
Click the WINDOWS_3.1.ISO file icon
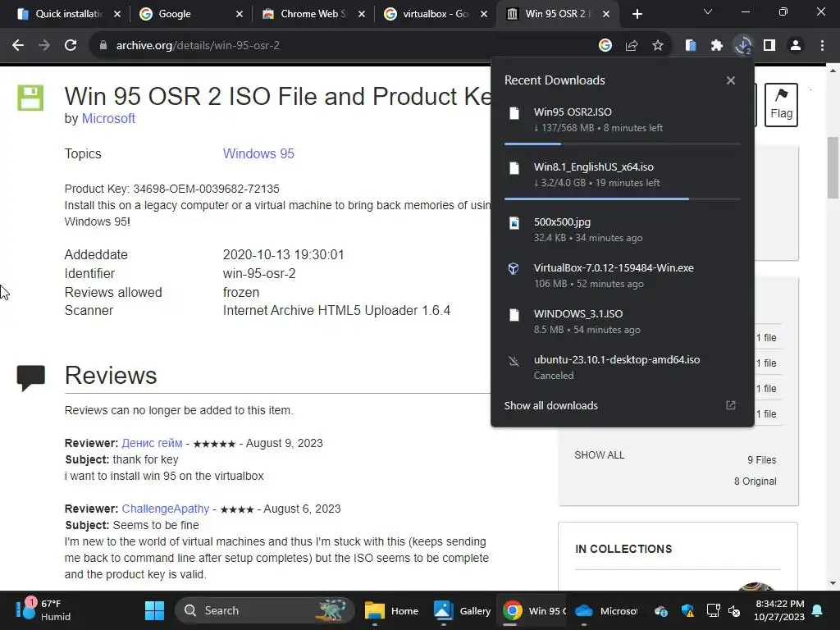514,315
